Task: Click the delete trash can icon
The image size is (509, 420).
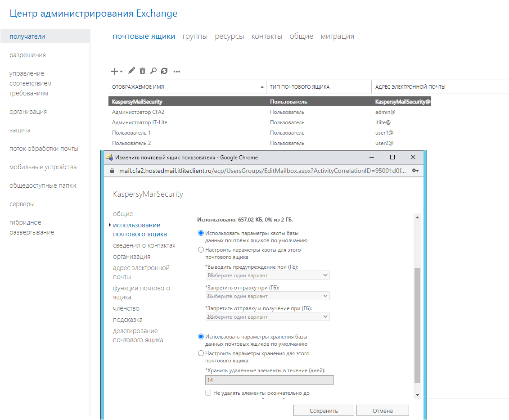Action: pyautogui.click(x=143, y=71)
